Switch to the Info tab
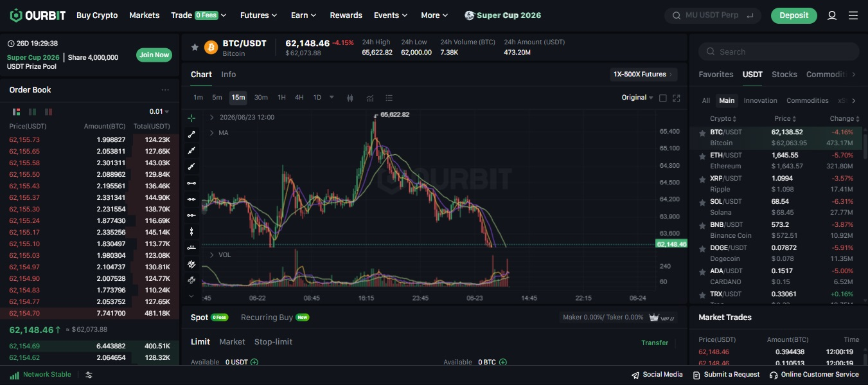The width and height of the screenshot is (868, 385). point(228,75)
